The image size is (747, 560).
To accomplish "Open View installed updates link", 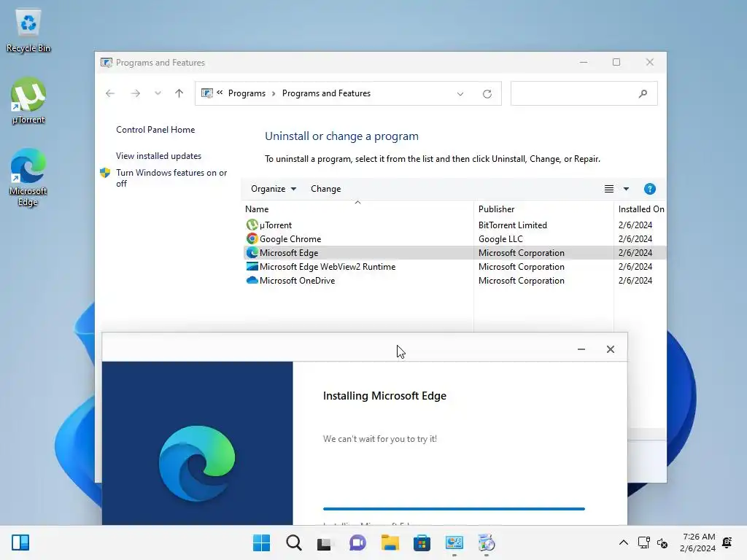I will (x=158, y=156).
